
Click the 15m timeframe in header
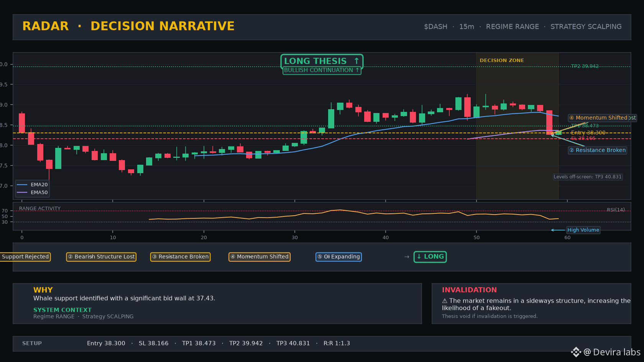click(467, 26)
